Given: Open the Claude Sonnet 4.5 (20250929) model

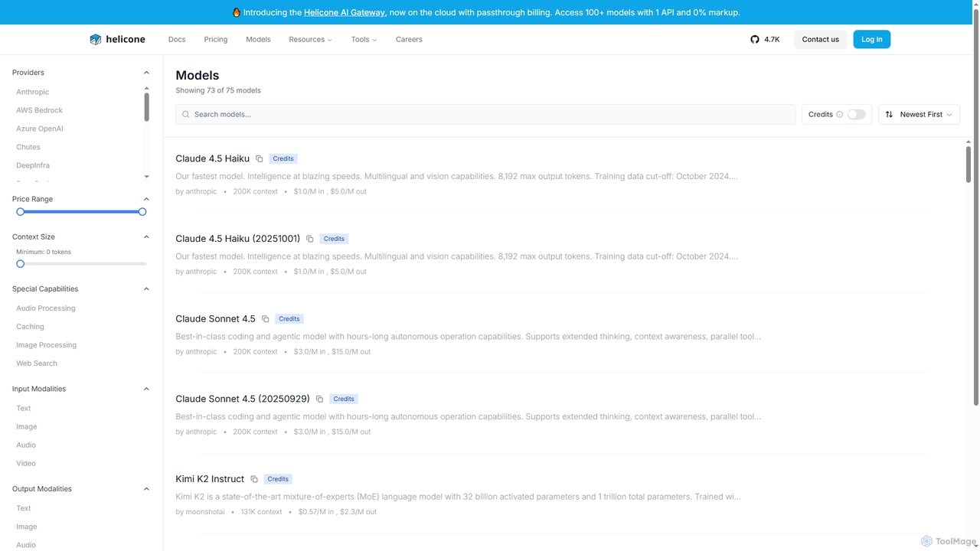Looking at the screenshot, I should (x=243, y=399).
